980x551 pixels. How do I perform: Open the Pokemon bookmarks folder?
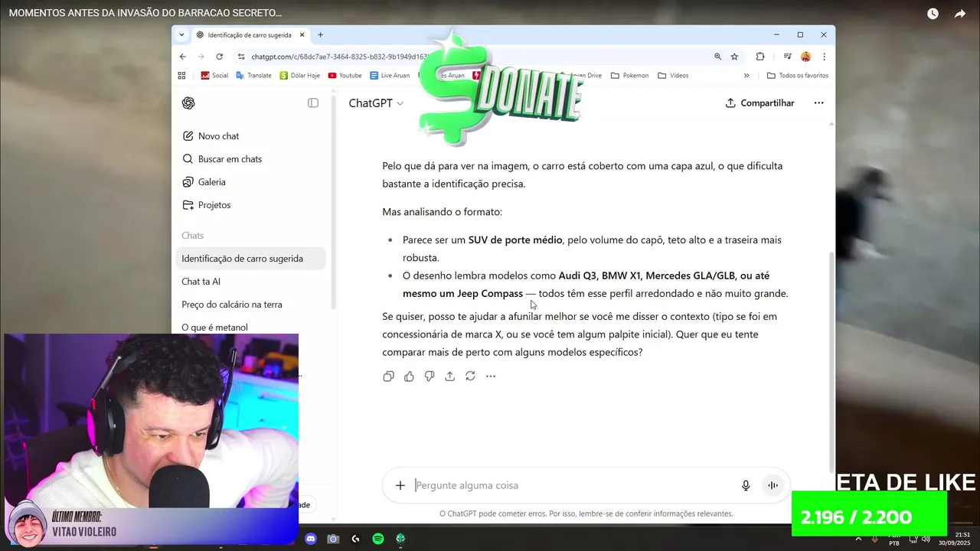[629, 76]
